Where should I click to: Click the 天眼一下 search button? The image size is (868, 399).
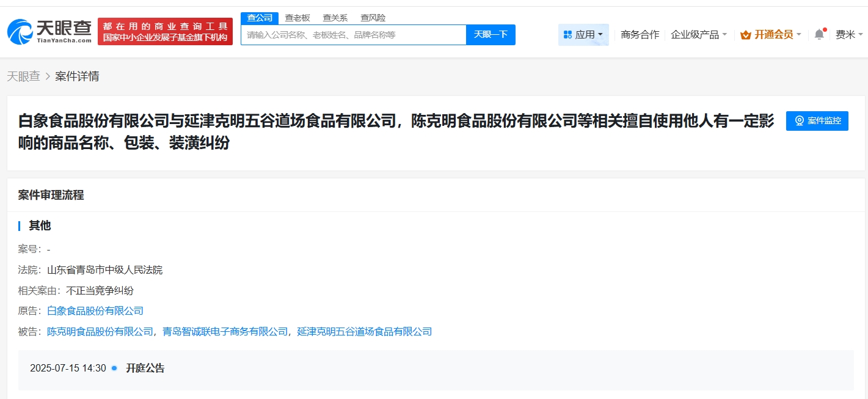pos(491,35)
